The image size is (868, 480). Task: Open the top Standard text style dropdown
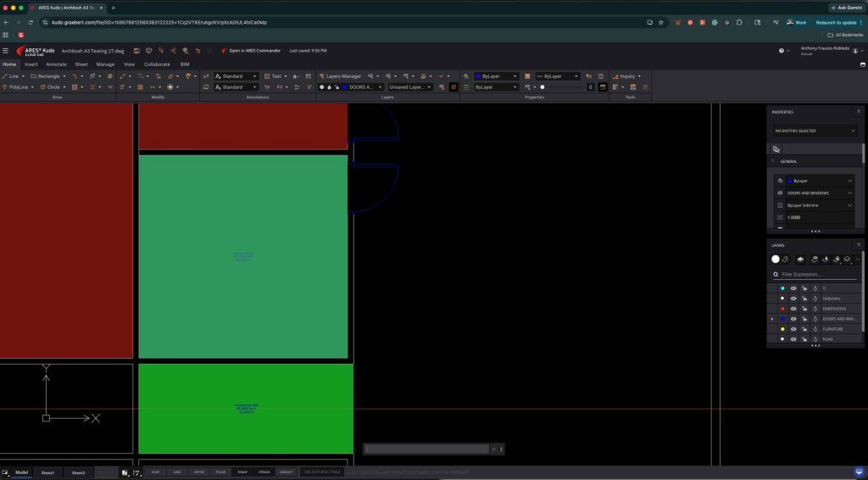click(236, 75)
